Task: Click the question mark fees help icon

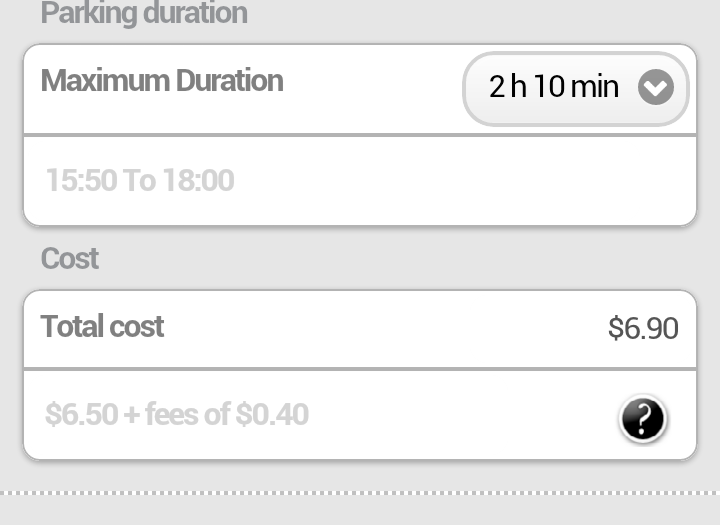Action: (x=642, y=418)
